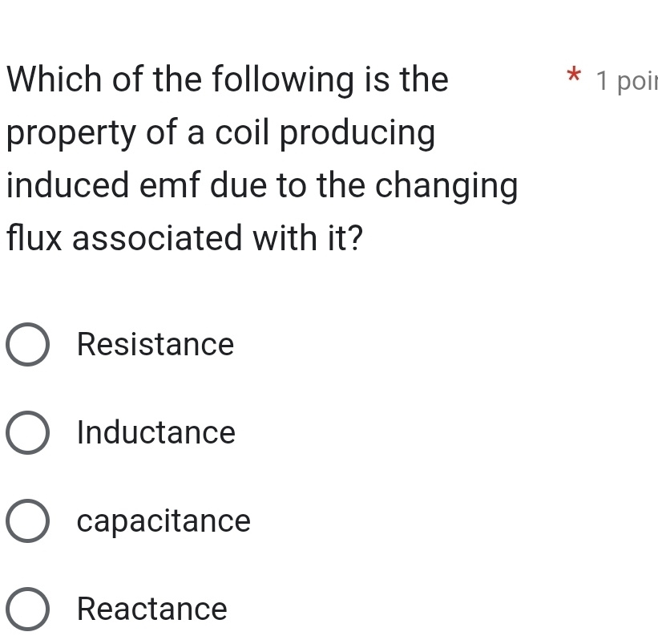Click the capacitance option label text

point(163,521)
